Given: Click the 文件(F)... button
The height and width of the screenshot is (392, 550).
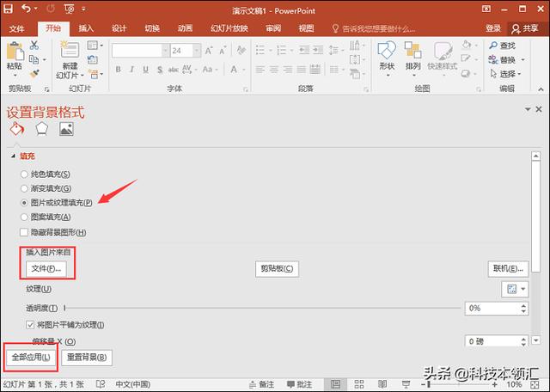Looking at the screenshot, I should [47, 268].
